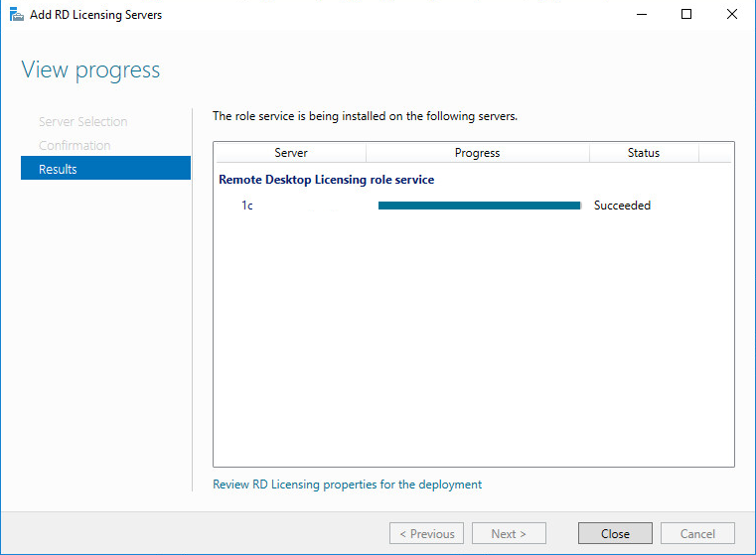Click the View progress heading
Viewport: 756px width, 555px height.
(90, 70)
